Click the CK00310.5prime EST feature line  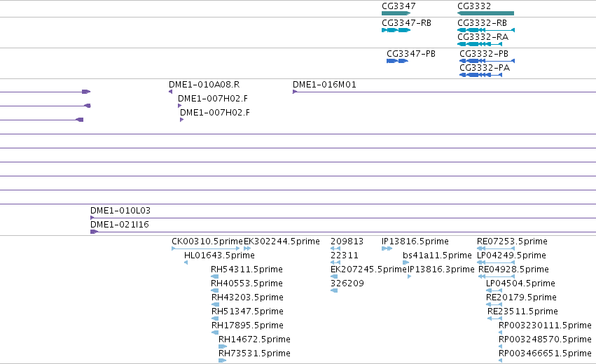[206, 248]
